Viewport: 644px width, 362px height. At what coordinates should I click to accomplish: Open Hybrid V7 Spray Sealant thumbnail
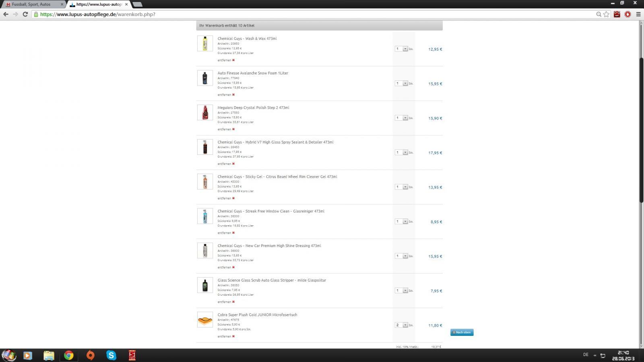click(205, 147)
